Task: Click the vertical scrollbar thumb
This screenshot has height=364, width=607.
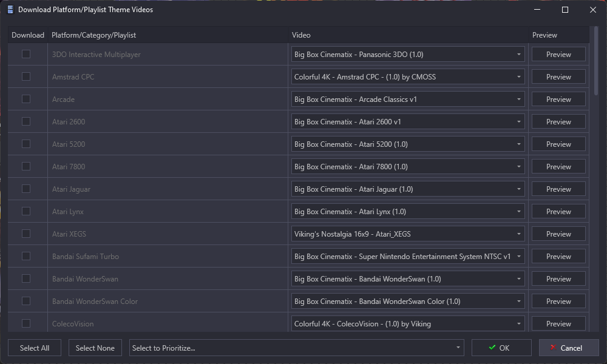Action: 596,61
